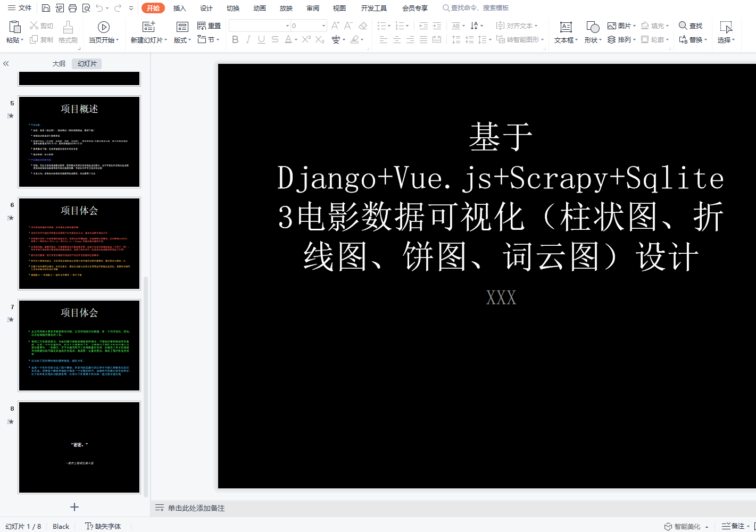
Task: Switch to the Transitions (切换) tab
Action: point(233,8)
